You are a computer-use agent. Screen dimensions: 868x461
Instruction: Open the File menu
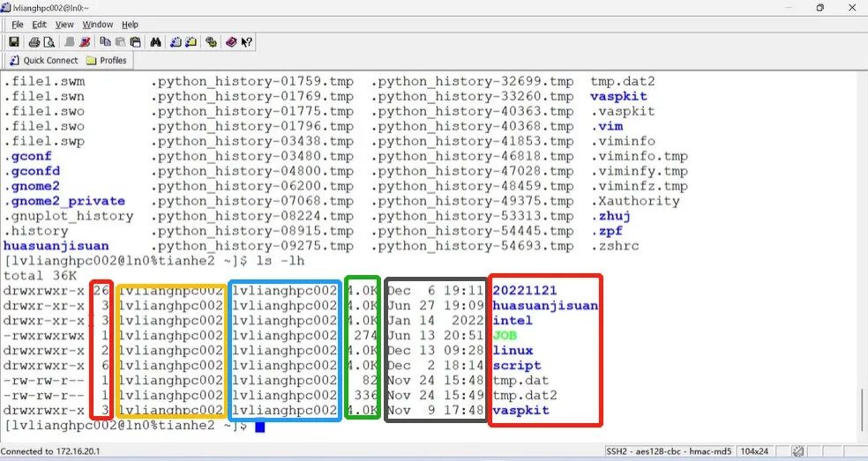pos(18,25)
